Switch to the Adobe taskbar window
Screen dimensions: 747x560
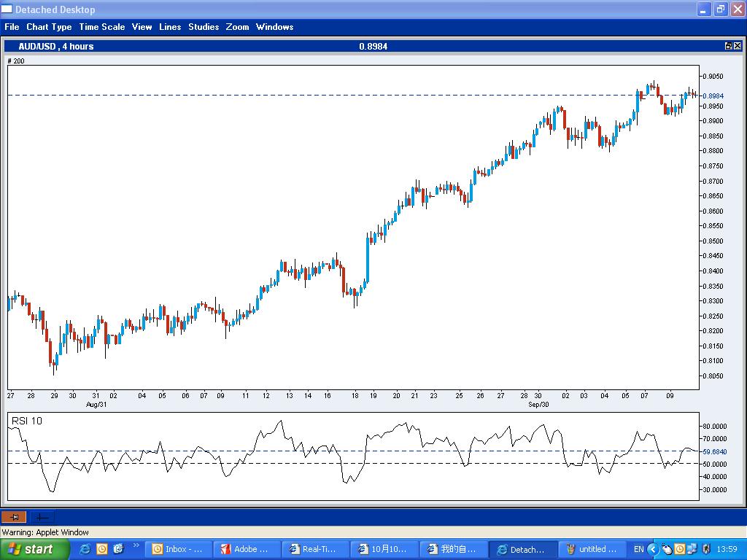tap(246, 549)
